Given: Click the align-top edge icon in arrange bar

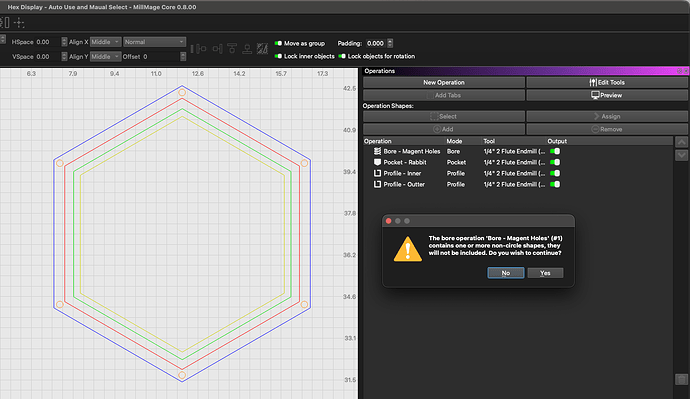Looking at the screenshot, I should 232,49.
